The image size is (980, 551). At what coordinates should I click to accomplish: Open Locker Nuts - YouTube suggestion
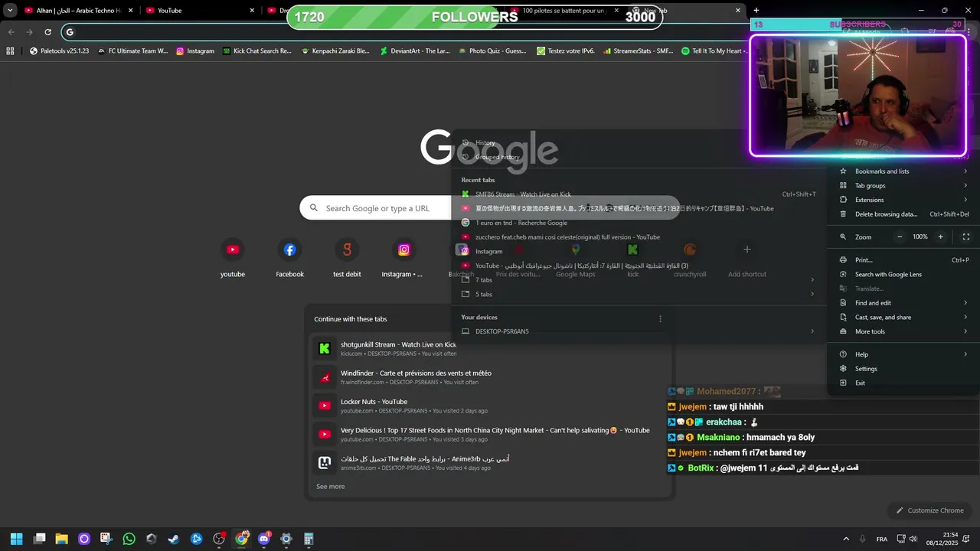[x=490, y=406]
